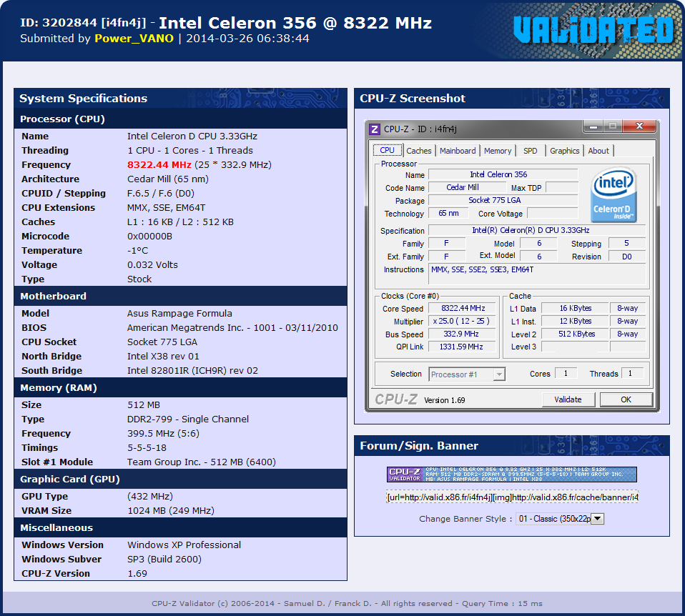The height and width of the screenshot is (616, 685).
Task: Click the Multiplier x 25.0 field
Action: click(x=461, y=321)
